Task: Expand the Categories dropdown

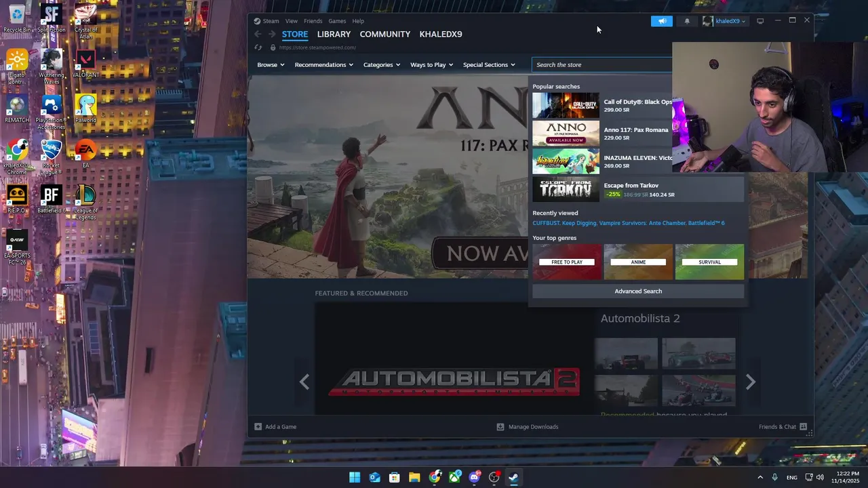Action: coord(381,65)
